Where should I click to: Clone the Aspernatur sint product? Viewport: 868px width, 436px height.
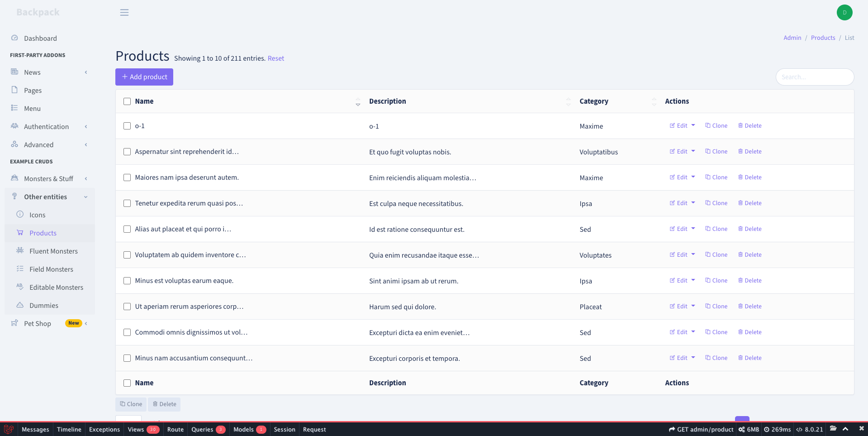tap(716, 152)
